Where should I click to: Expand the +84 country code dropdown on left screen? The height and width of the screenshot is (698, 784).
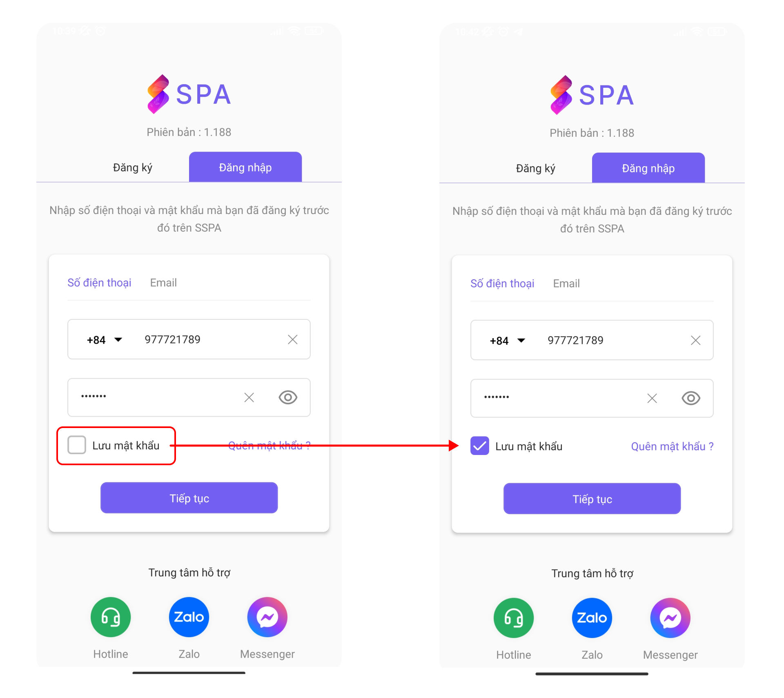pos(104,340)
